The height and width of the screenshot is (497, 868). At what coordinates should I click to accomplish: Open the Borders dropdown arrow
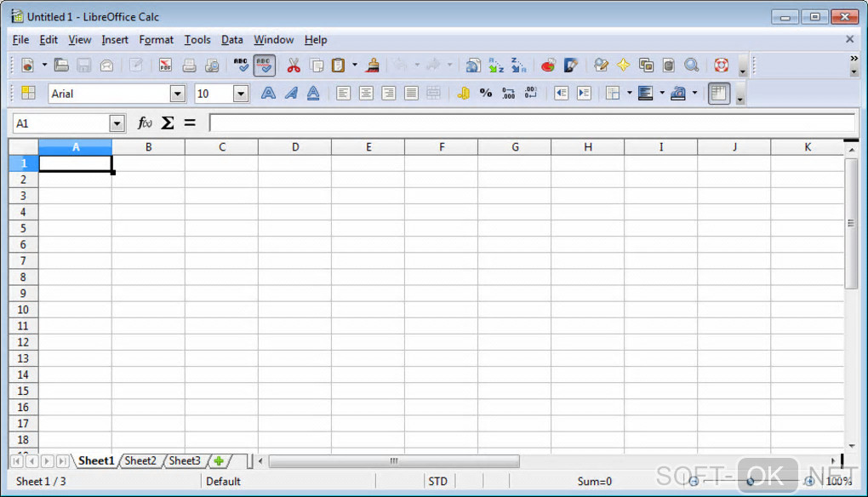click(x=630, y=93)
